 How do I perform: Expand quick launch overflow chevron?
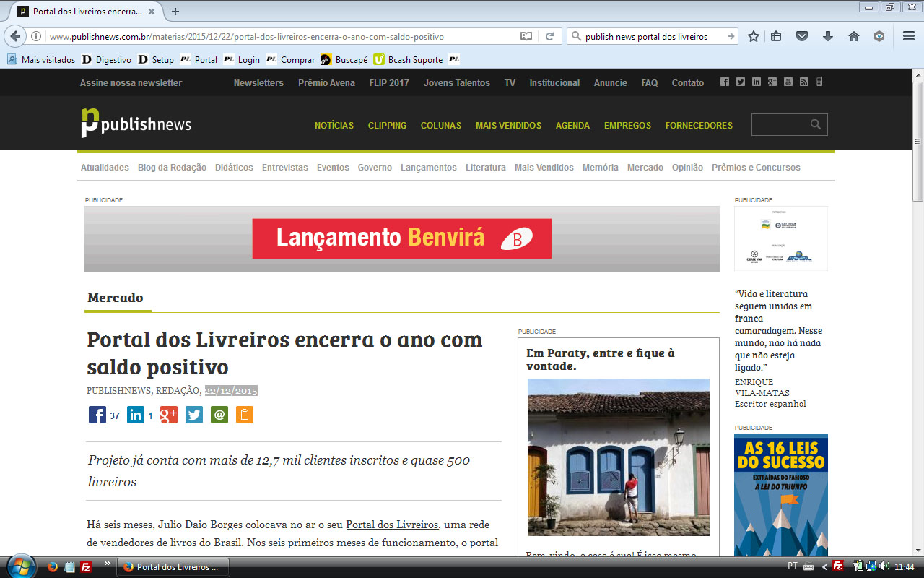tap(108, 563)
